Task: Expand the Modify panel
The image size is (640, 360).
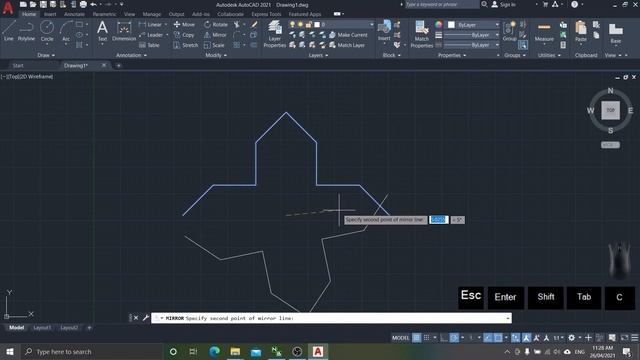Action: click(216, 55)
